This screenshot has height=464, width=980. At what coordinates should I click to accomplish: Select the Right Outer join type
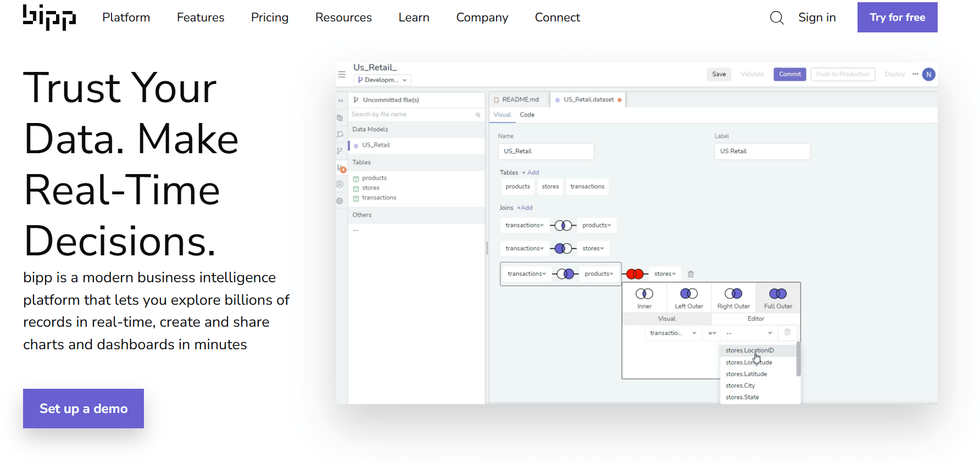coord(733,298)
